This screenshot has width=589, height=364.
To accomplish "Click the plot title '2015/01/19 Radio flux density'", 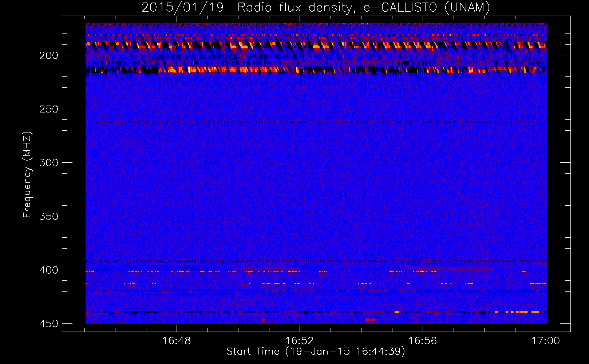I will tap(316, 7).
